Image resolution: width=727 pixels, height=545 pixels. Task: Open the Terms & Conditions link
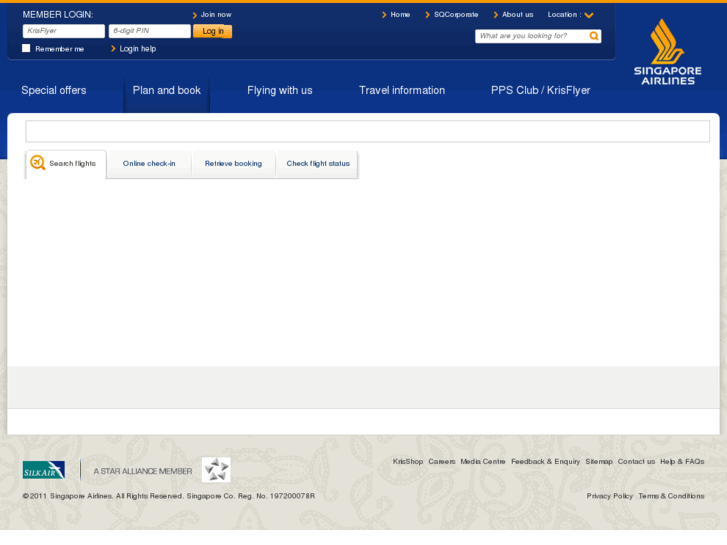(x=671, y=496)
